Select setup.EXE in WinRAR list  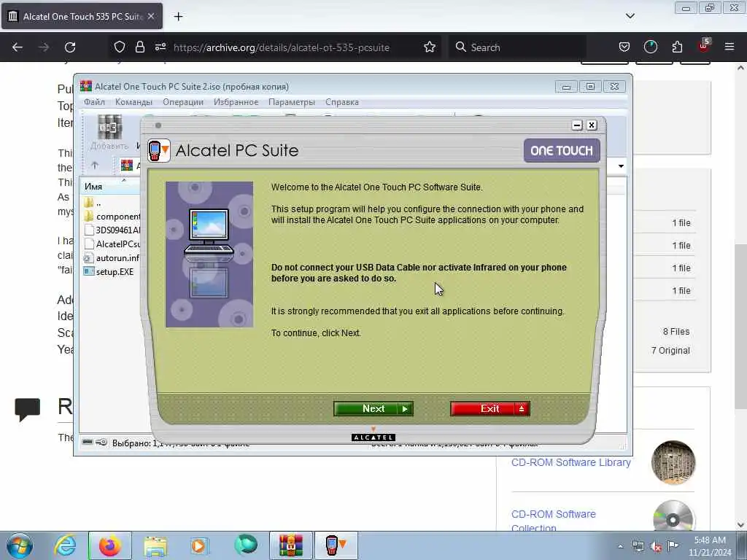coord(109,272)
